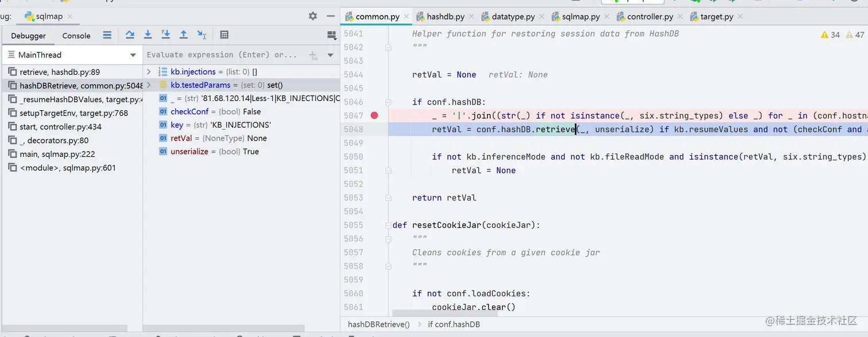This screenshot has height=337, width=868.
Task: Click line number 5053 in gutter
Action: click(x=353, y=197)
